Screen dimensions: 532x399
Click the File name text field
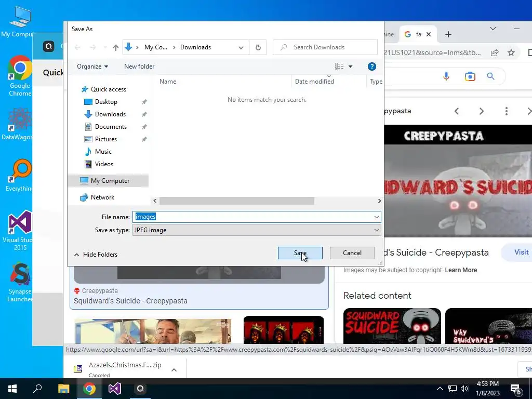[253, 217]
